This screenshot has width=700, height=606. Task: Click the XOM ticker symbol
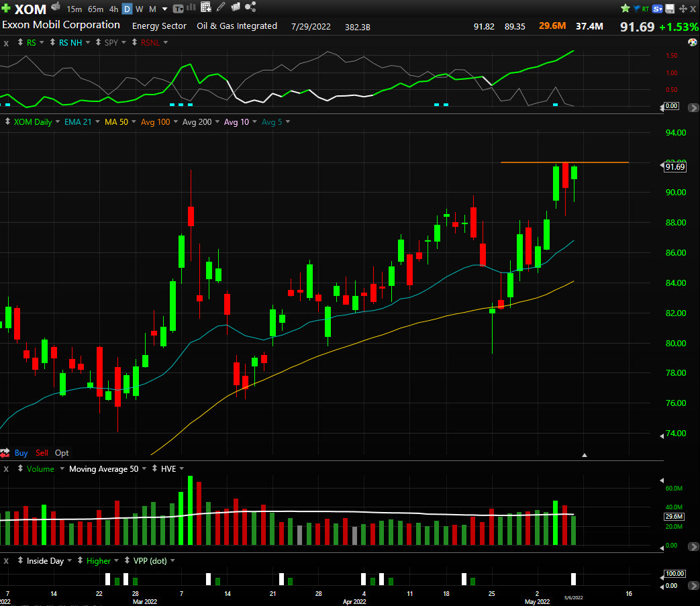click(x=30, y=9)
